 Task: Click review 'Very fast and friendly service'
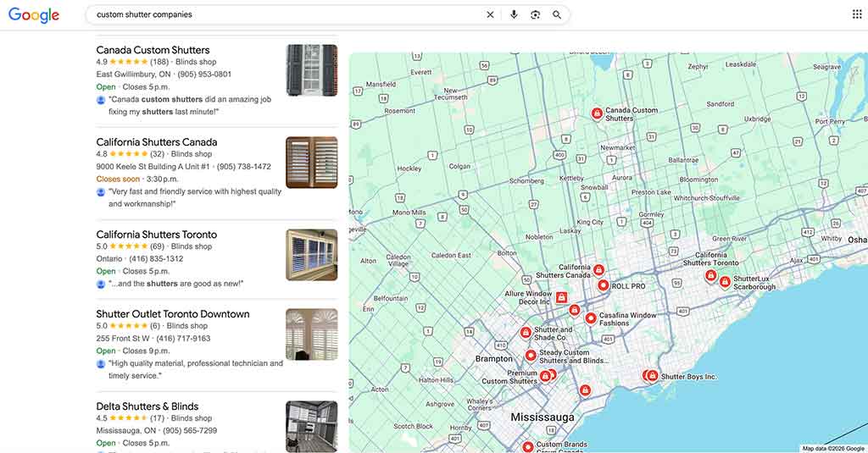click(x=195, y=197)
